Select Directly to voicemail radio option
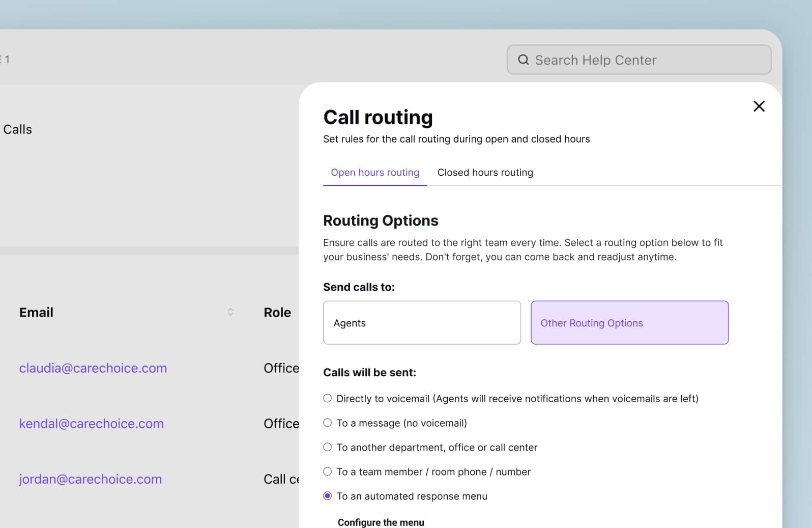This screenshot has width=812, height=528. coord(328,399)
